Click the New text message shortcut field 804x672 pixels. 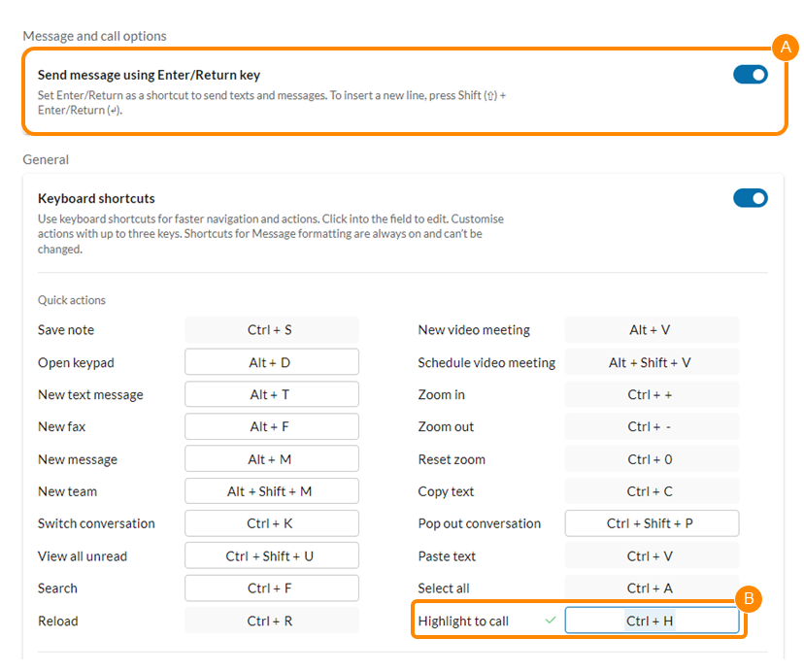pyautogui.click(x=271, y=393)
